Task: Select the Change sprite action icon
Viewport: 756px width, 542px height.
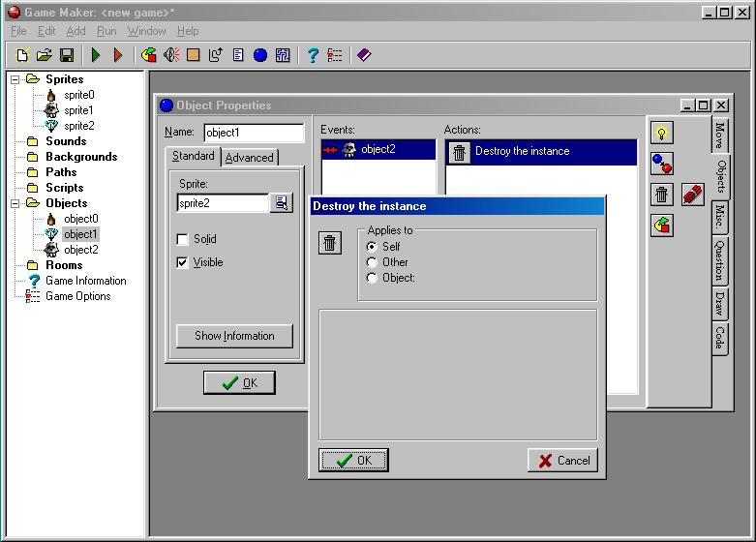Action: click(662, 226)
